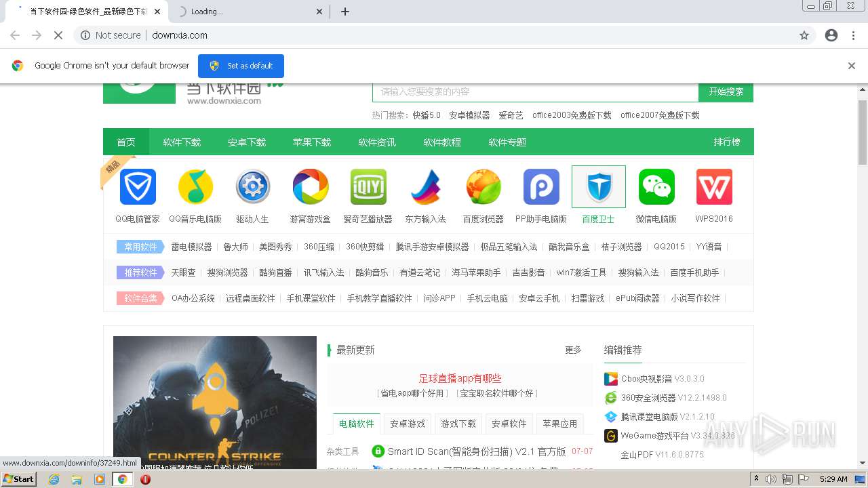Click the volume icon in system tray

point(771,479)
